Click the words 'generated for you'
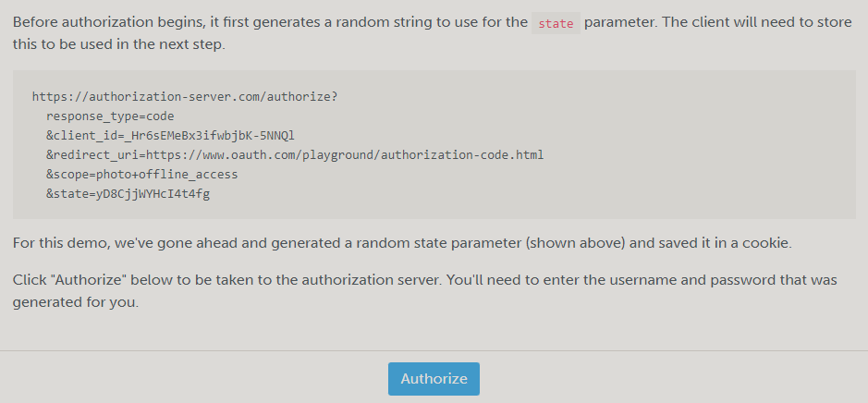This screenshot has width=868, height=403. tap(76, 301)
